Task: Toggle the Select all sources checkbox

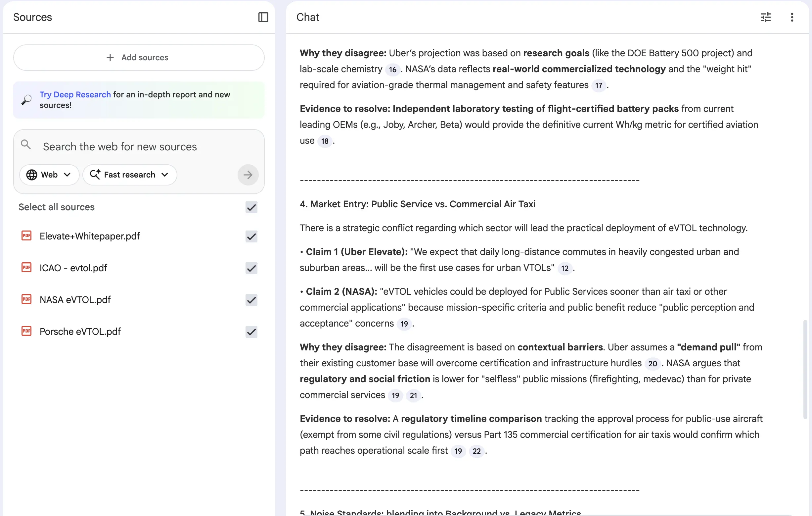Action: pyautogui.click(x=251, y=207)
